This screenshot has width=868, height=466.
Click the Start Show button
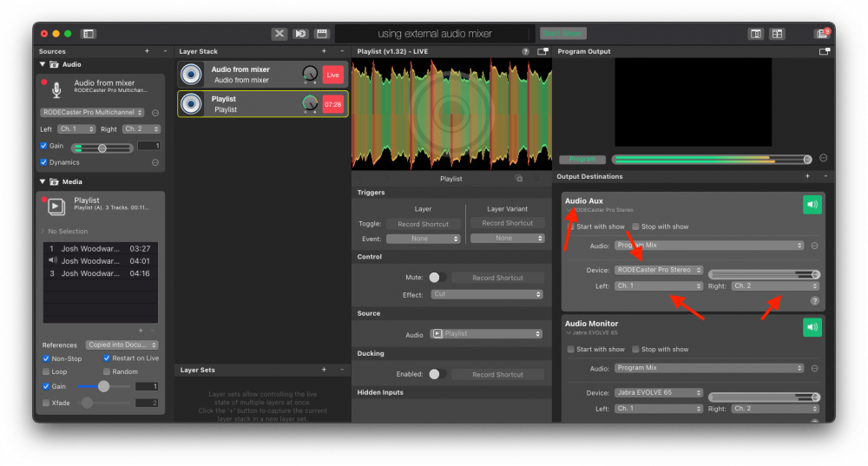pyautogui.click(x=562, y=34)
